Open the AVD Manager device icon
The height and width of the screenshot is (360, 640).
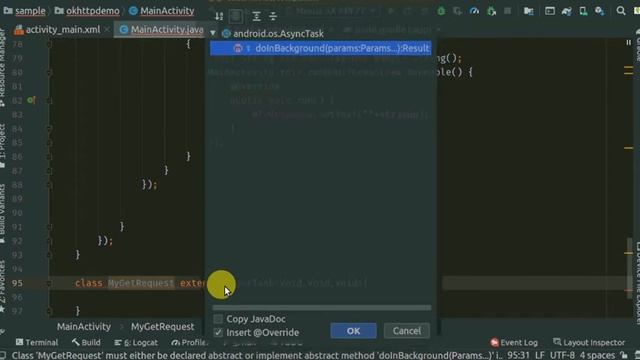[x=583, y=11]
